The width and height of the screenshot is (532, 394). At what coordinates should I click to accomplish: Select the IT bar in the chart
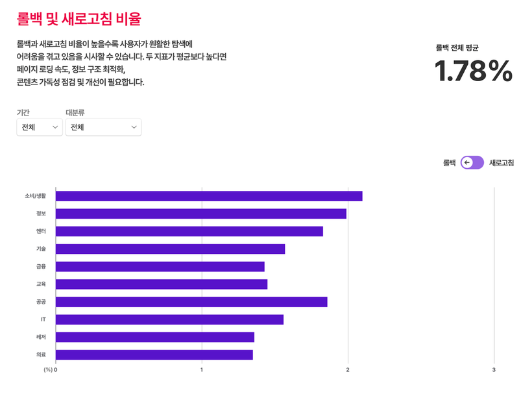pyautogui.click(x=169, y=319)
